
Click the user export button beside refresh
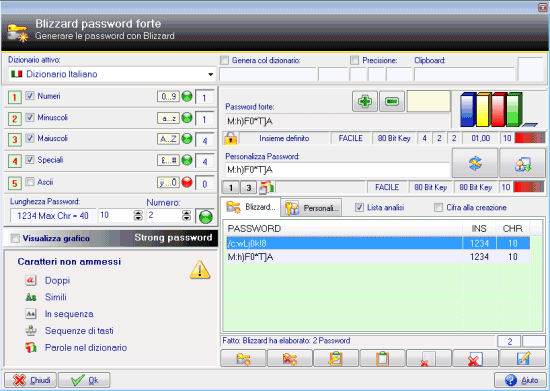tap(523, 163)
